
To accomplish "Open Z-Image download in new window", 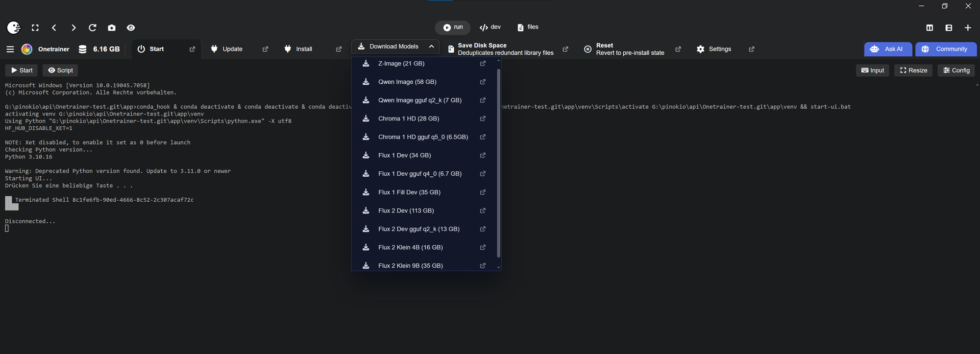I will click(483, 64).
